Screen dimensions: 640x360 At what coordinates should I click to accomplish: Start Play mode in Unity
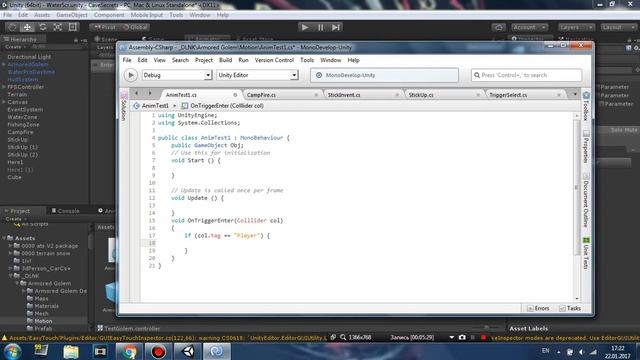pos(304,27)
